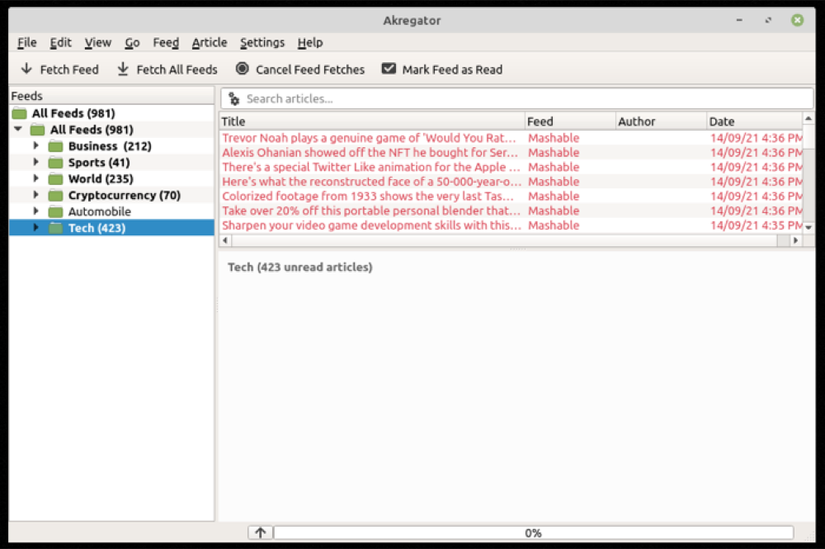825x549 pixels.
Task: Click the up-arrow icon beside the progress bar
Action: point(260,533)
